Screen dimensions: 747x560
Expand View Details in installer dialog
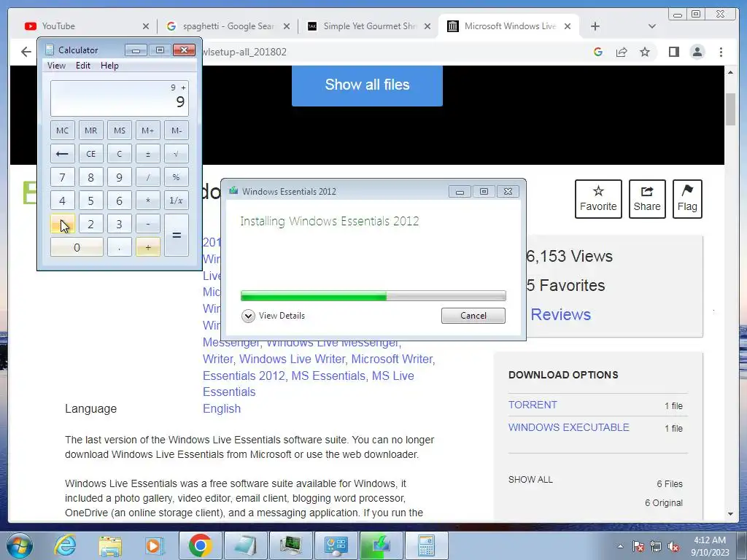[273, 316]
